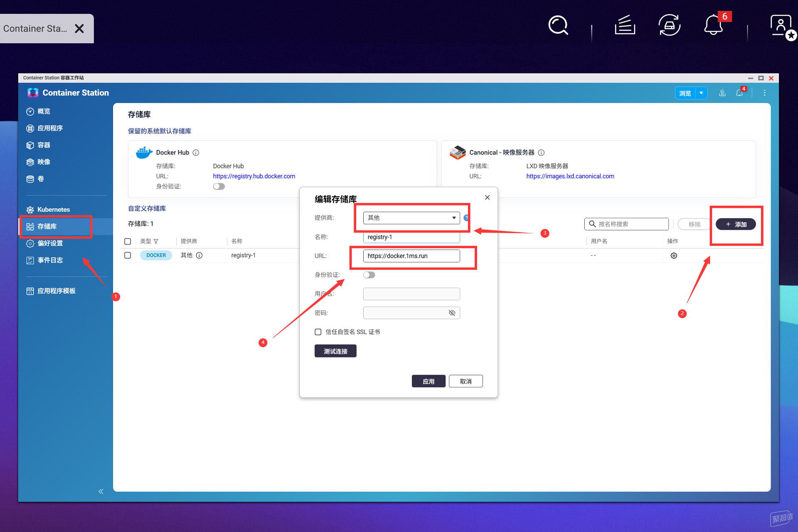
Task: Click the 类型 column filter icon
Action: coord(156,241)
